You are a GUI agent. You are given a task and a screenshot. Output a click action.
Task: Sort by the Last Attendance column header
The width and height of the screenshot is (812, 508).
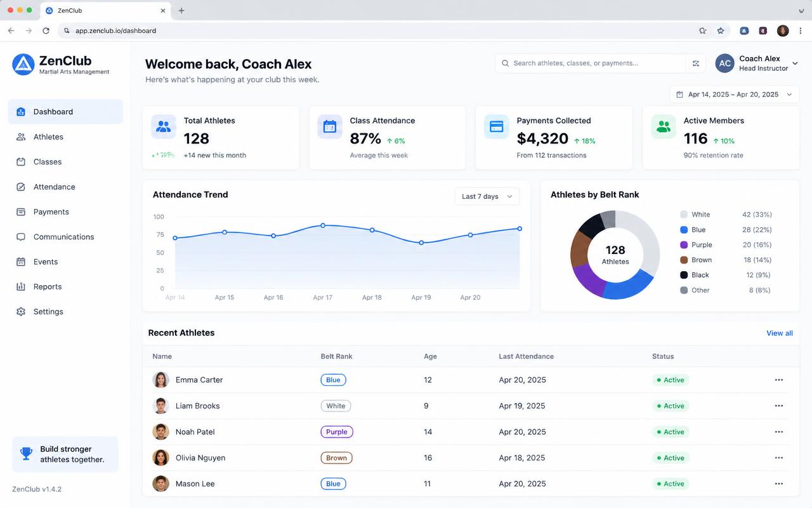(527, 356)
